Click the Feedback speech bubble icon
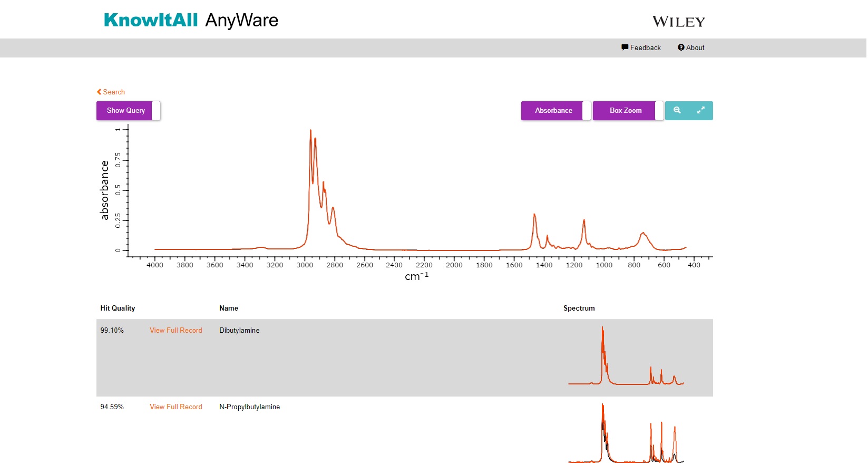 point(625,47)
